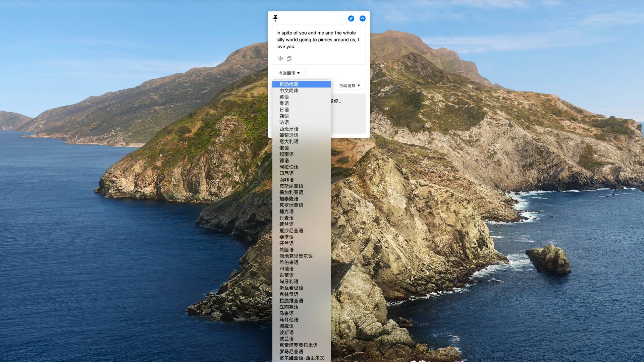Choose 中文简体 from the language list
The height and width of the screenshot is (362, 644).
pyautogui.click(x=289, y=90)
